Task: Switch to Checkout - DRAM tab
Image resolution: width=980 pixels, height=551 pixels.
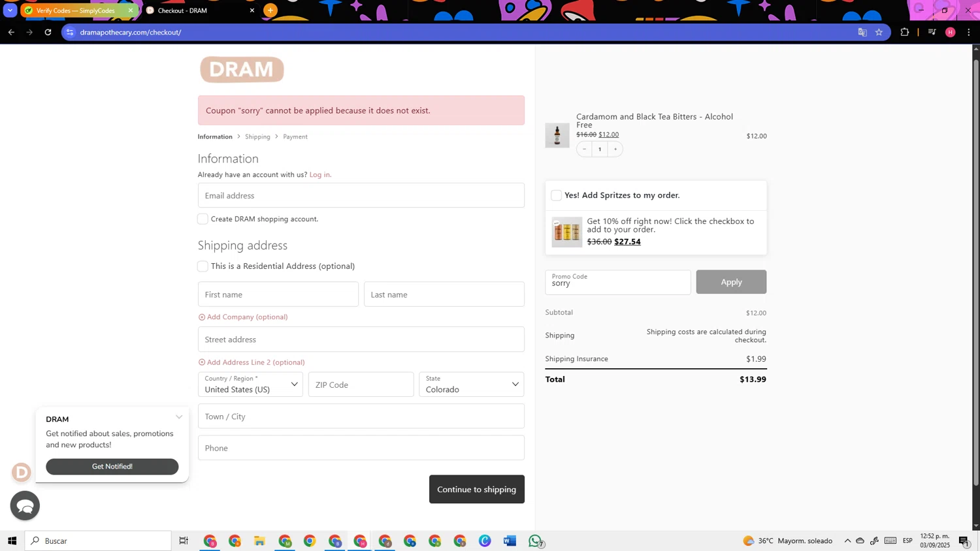Action: pyautogui.click(x=199, y=10)
